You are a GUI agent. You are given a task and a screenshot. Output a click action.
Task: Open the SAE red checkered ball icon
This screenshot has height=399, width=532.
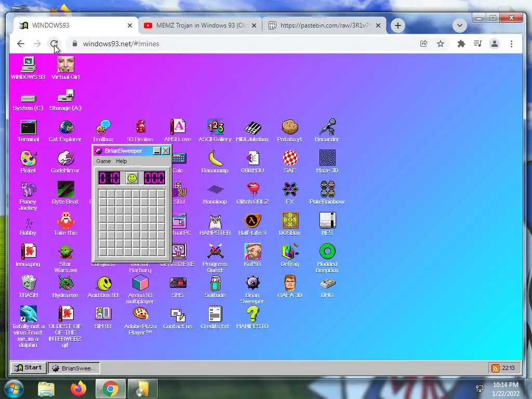click(289, 162)
